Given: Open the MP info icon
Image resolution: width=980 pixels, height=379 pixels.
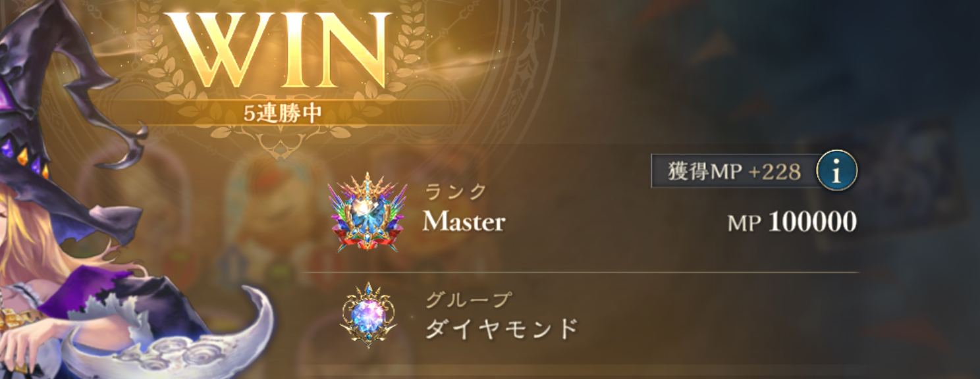Looking at the screenshot, I should click(x=837, y=172).
